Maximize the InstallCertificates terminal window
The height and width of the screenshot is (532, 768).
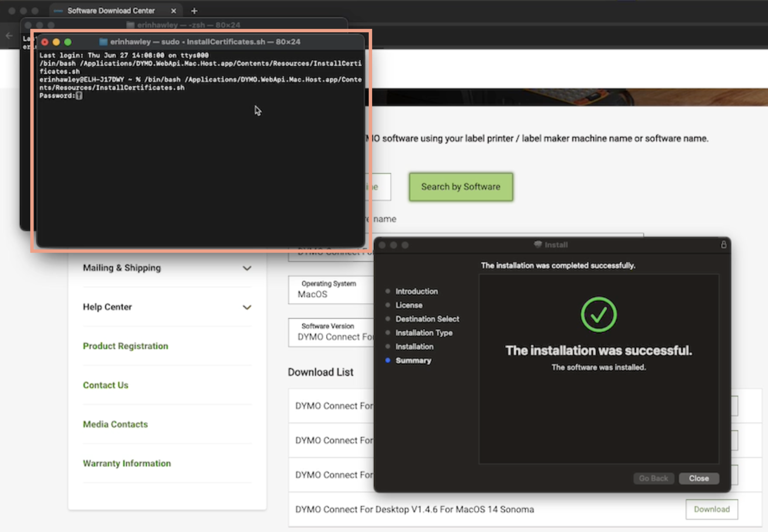pos(68,42)
